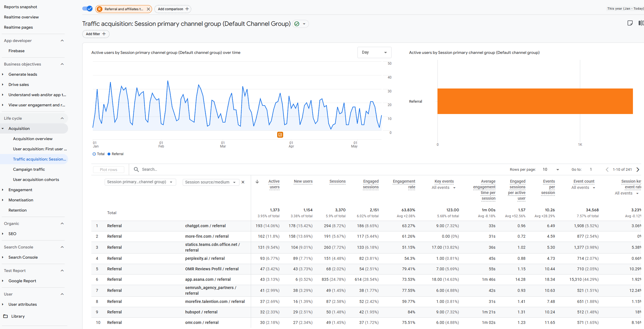
Task: Expand User attributes item
Action: click(3, 304)
